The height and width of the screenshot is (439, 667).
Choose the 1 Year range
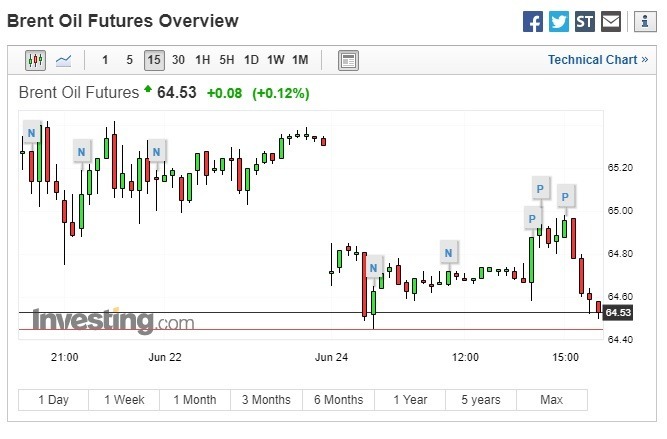coord(410,400)
